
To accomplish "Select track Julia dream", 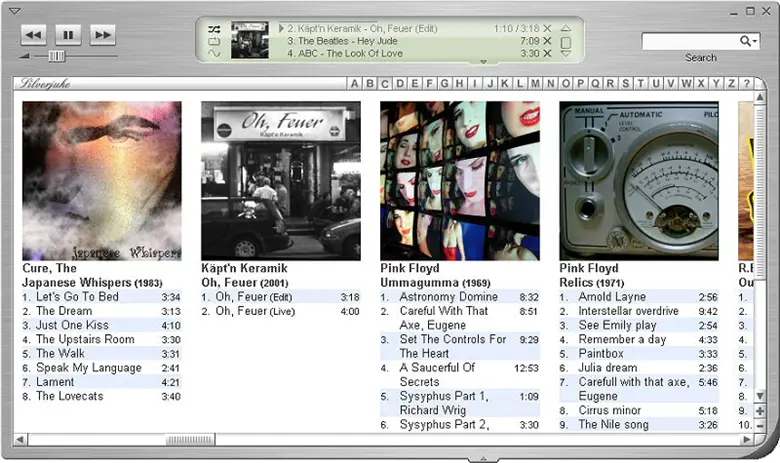I will 639,368.
